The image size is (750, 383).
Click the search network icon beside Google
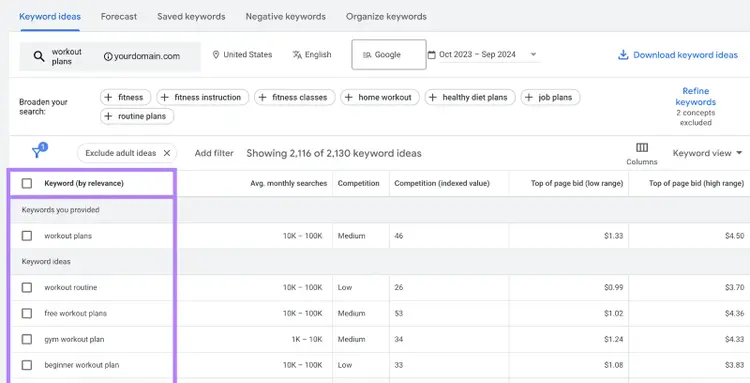point(367,55)
